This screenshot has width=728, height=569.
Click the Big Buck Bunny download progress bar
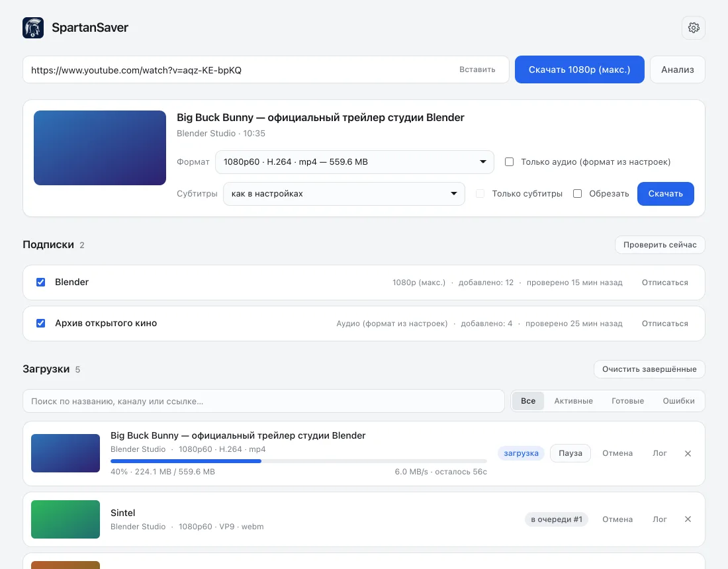(298, 461)
